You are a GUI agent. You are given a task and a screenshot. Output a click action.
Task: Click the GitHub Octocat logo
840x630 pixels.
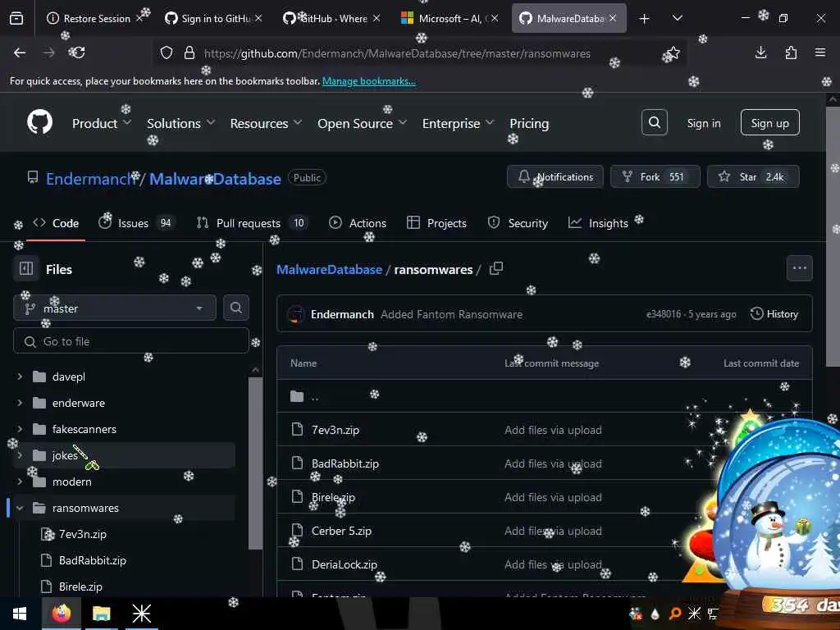(x=39, y=122)
